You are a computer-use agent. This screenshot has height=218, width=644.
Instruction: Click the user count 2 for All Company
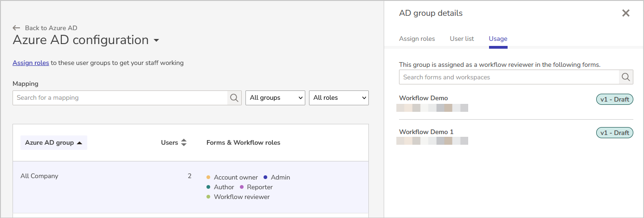[x=189, y=176]
